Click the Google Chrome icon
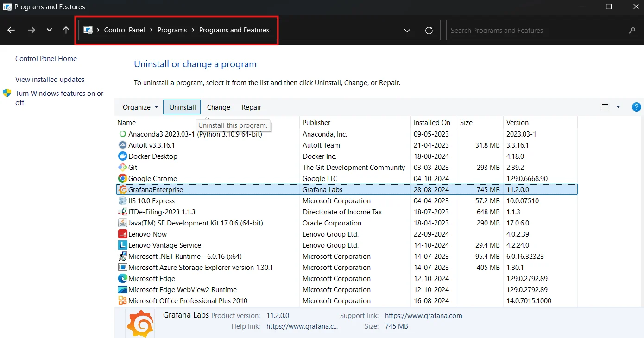The width and height of the screenshot is (644, 338). (123, 179)
